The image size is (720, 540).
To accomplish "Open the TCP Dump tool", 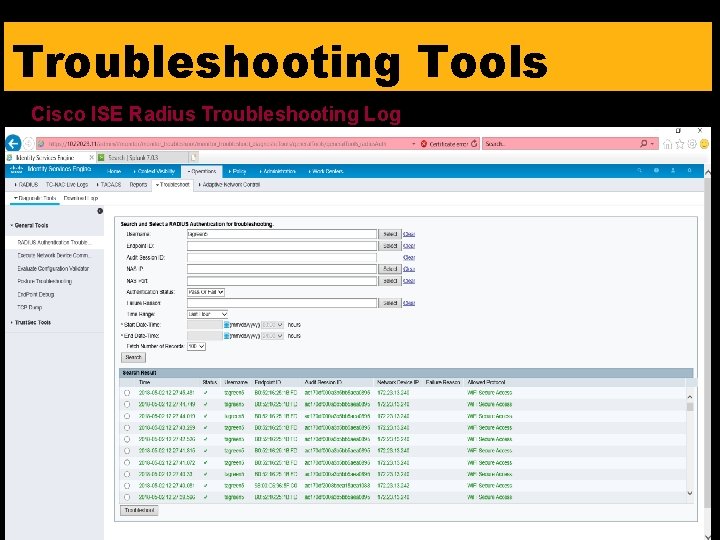I will [x=29, y=307].
